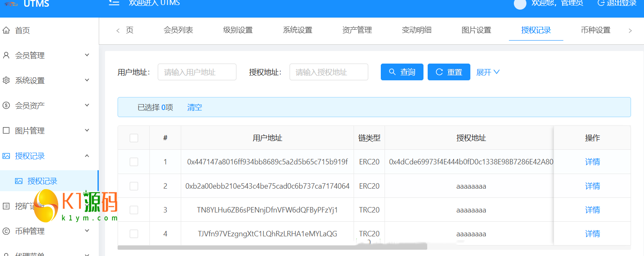This screenshot has width=644, height=256.
Task: Click the selected 授权记录 submenu picture icon
Action: pyautogui.click(x=19, y=181)
